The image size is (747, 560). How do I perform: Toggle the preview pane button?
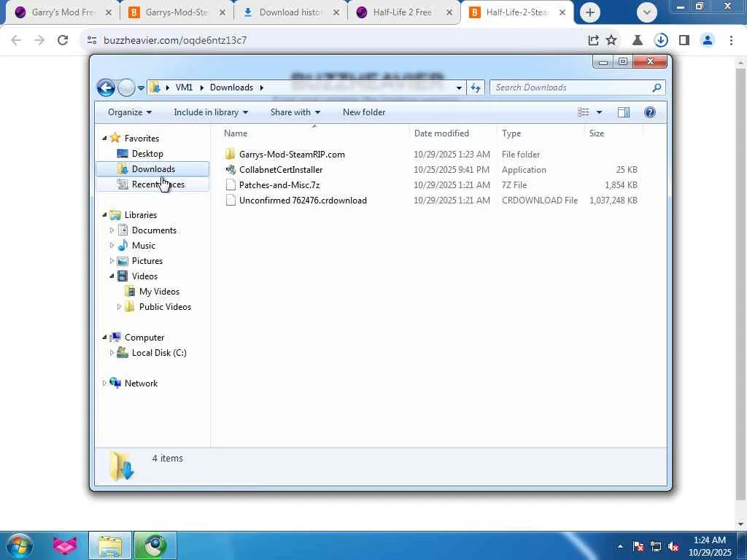(624, 112)
